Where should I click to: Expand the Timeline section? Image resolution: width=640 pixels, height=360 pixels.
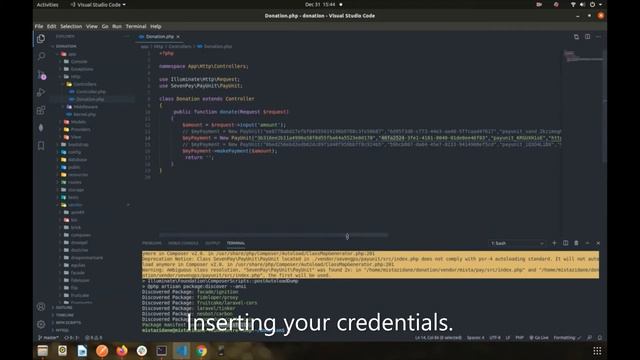[x=64, y=315]
